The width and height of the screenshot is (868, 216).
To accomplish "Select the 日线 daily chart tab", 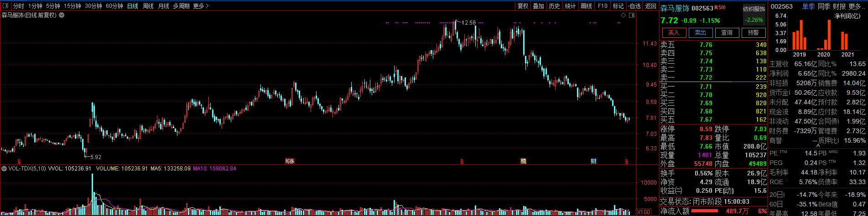I will pyautogui.click(x=133, y=6).
